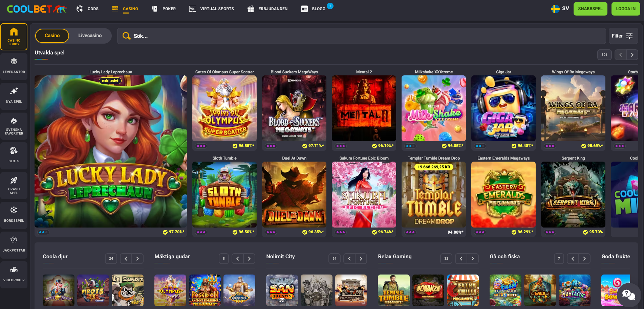644x309 pixels.
Task: Open Serpent King game
Action: (x=573, y=194)
